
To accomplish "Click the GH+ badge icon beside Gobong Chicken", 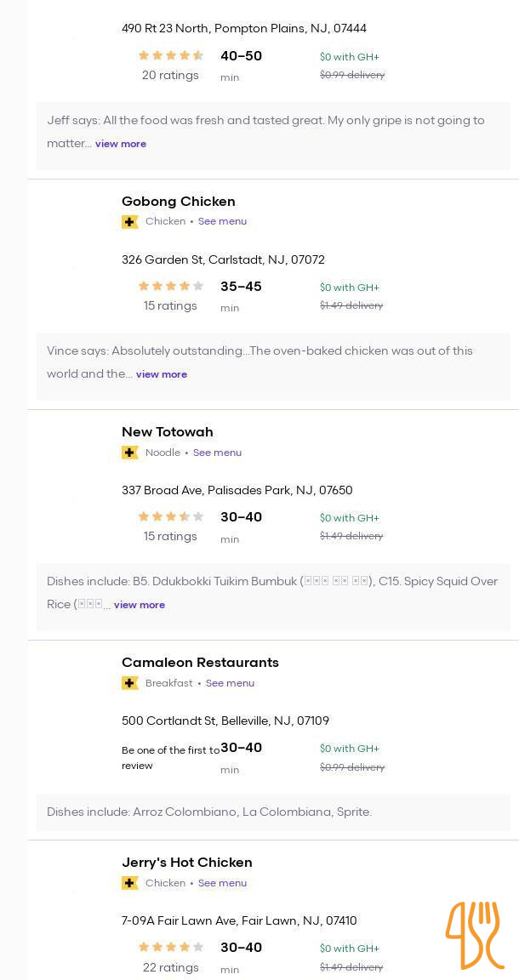I will 129,222.
